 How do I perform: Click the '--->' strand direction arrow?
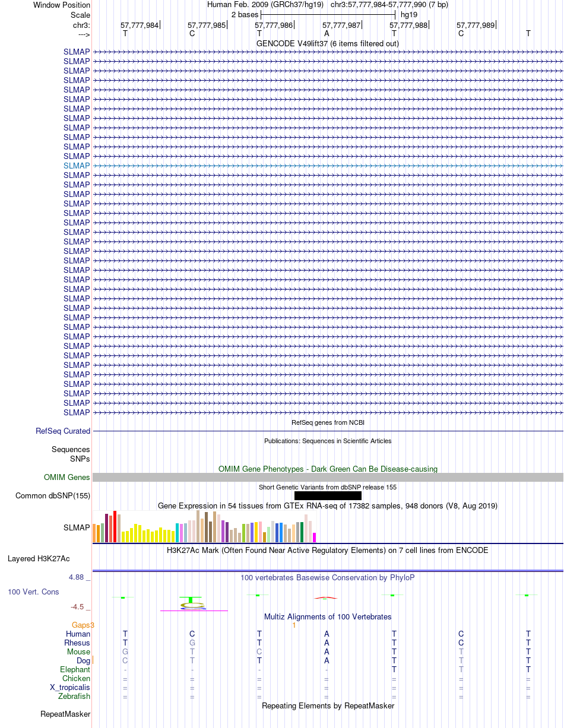84,34
